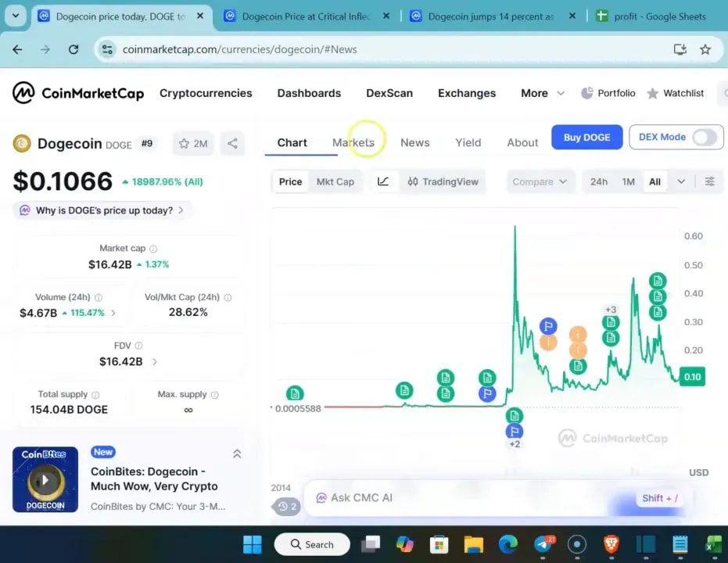
Task: Open the browser tab search dropdown arrow
Action: (16, 16)
